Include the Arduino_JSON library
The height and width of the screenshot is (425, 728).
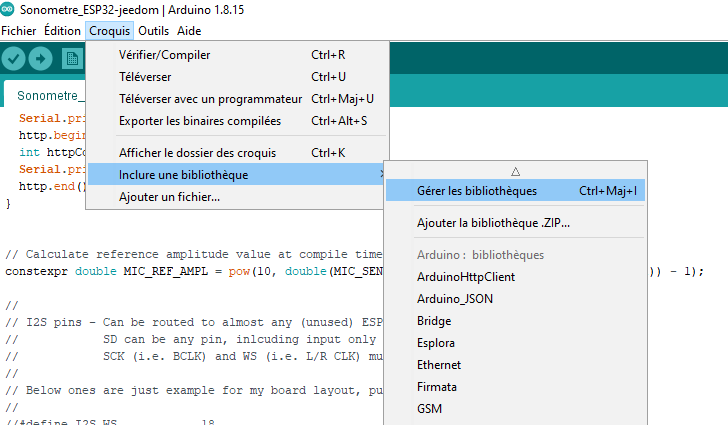(x=515, y=299)
